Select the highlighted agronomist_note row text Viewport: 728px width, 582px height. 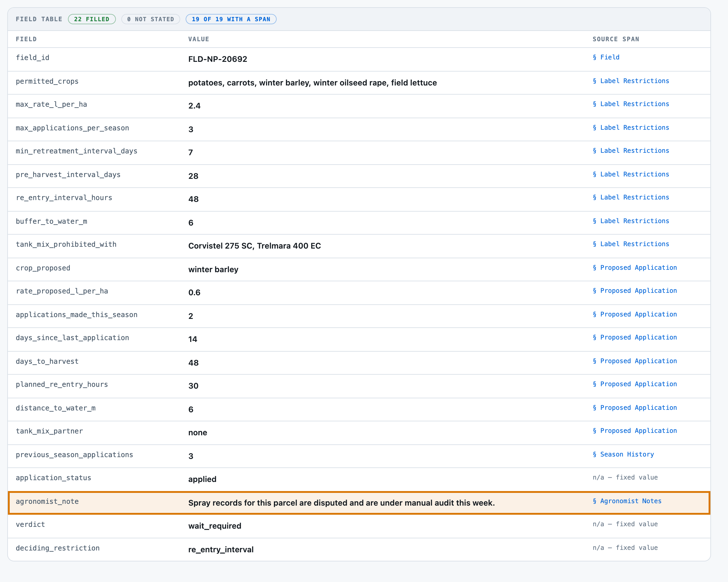pyautogui.click(x=359, y=503)
